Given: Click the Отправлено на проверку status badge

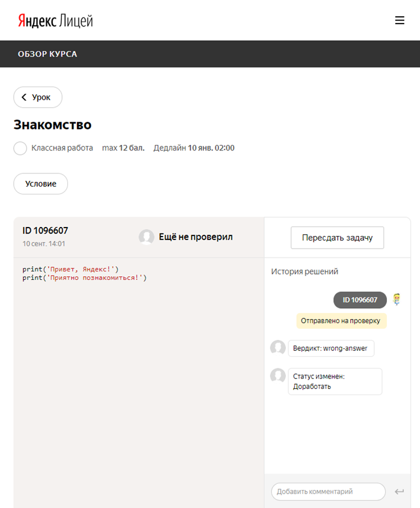Looking at the screenshot, I should [x=342, y=321].
